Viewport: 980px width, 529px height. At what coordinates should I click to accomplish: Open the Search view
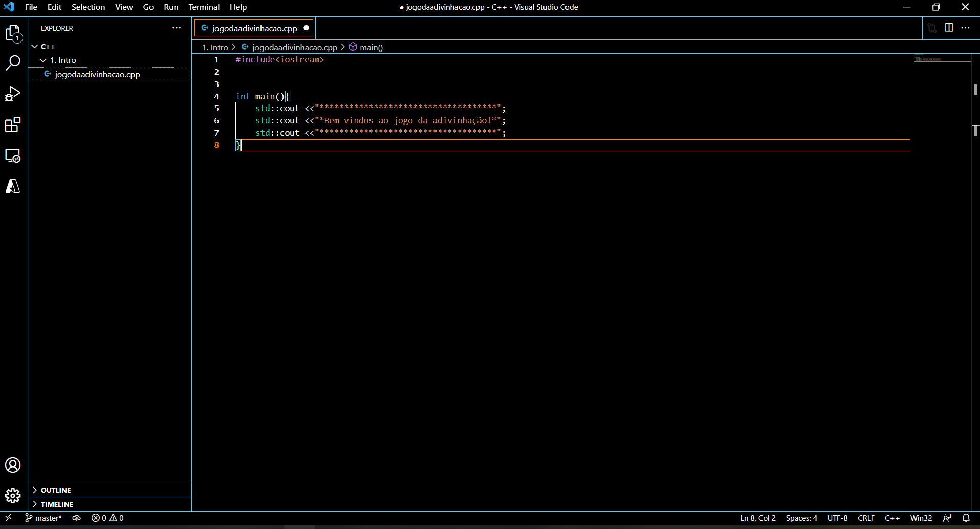13,63
